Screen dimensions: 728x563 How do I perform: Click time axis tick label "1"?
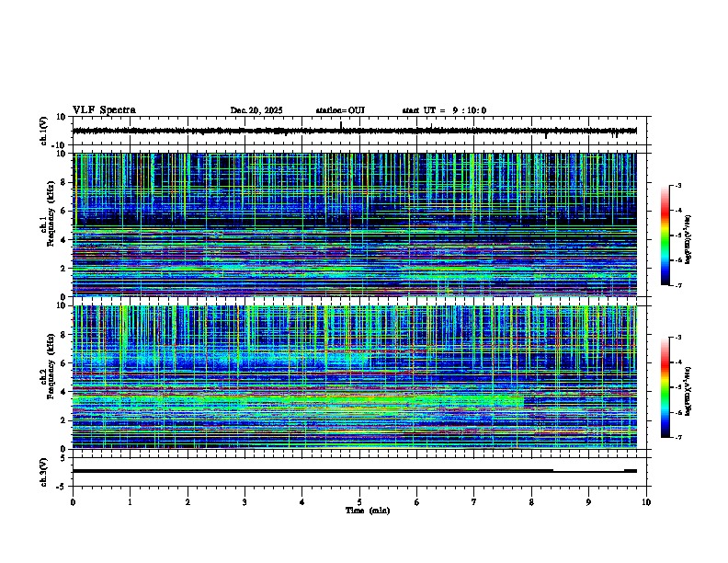tap(130, 502)
